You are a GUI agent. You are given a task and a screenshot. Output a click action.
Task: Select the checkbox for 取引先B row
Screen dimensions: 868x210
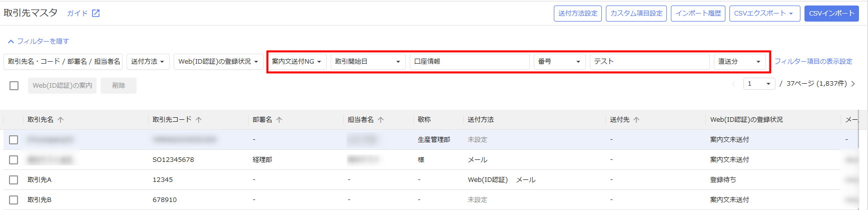point(14,200)
